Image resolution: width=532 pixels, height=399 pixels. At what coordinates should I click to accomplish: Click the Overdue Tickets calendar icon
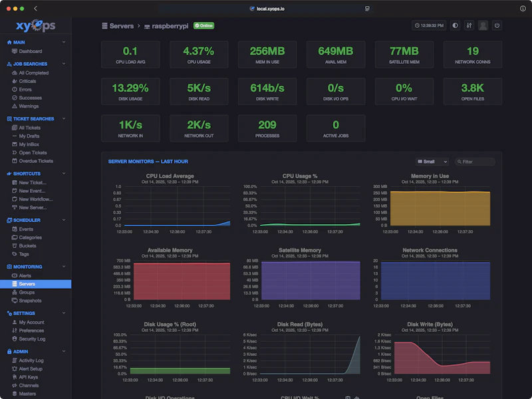pos(14,161)
